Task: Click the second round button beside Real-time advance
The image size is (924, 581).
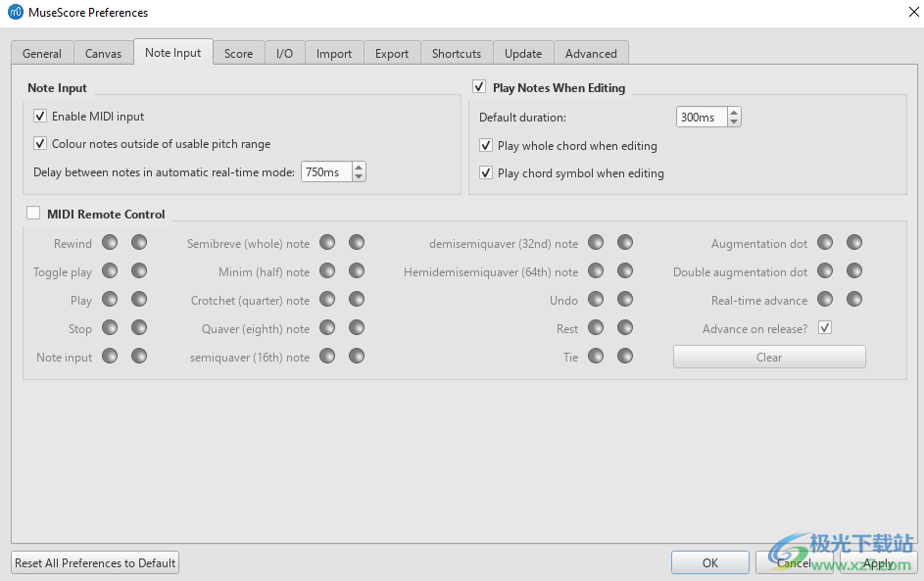Action: click(x=854, y=300)
